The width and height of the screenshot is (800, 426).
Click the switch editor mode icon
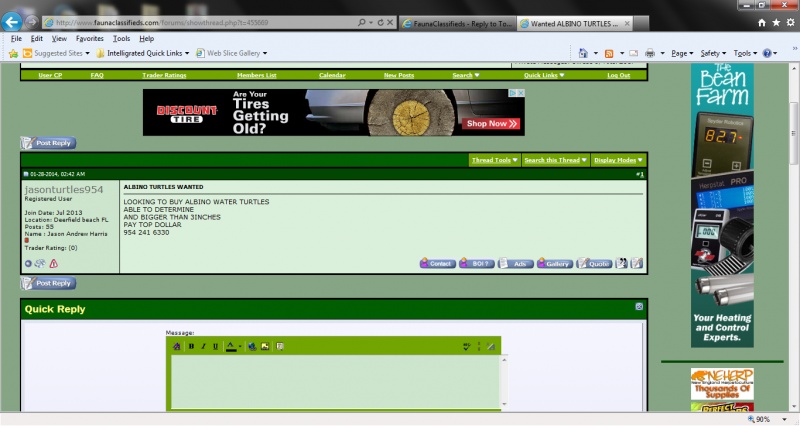[x=491, y=346]
